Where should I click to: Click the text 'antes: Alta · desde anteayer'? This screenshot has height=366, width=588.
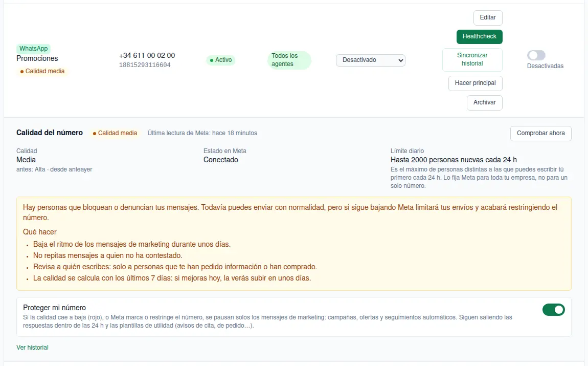54,169
